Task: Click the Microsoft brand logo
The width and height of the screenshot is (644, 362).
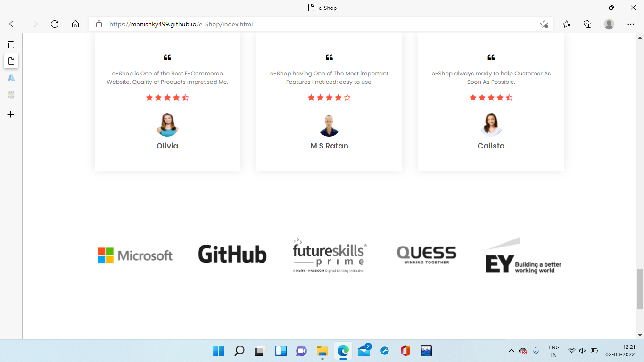Action: [x=135, y=255]
